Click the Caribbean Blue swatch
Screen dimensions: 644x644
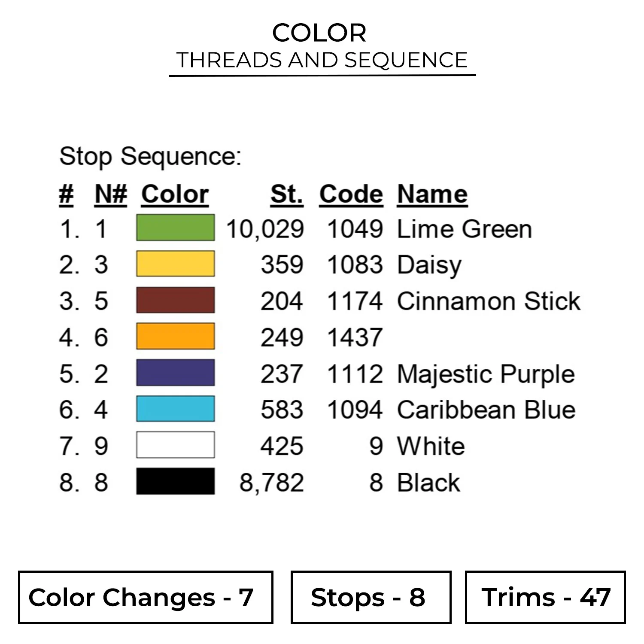click(x=175, y=409)
